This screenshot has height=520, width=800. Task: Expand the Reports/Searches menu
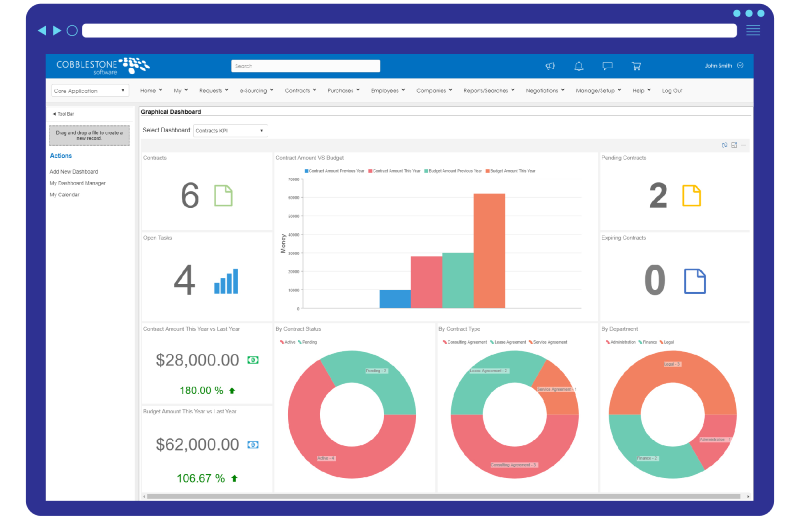click(488, 90)
